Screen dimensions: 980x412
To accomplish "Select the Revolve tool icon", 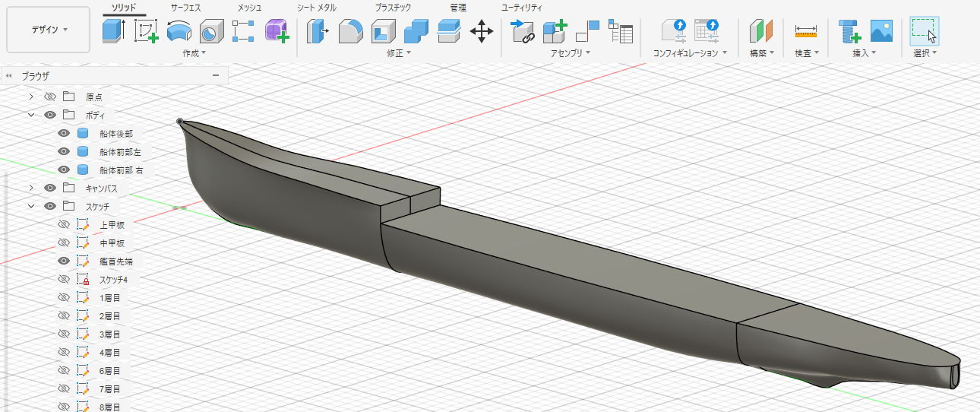I will [x=179, y=32].
